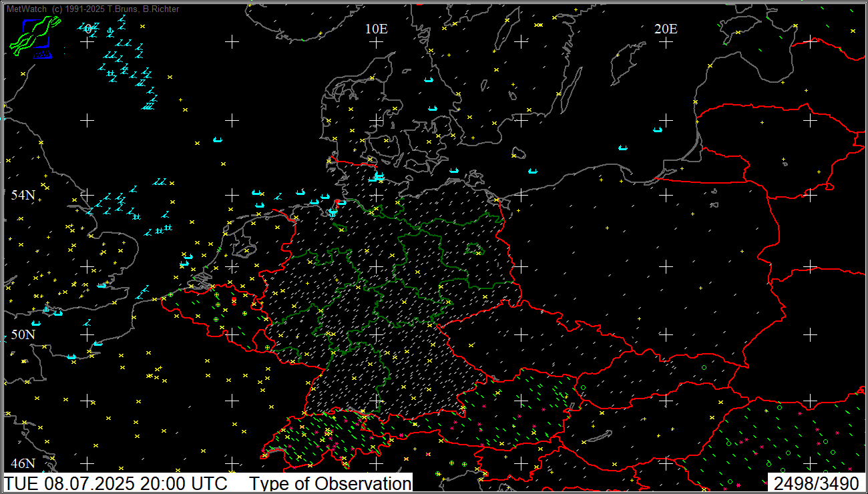This screenshot has width=868, height=494.
Task: Click the 10E longitude label
Action: 377,29
